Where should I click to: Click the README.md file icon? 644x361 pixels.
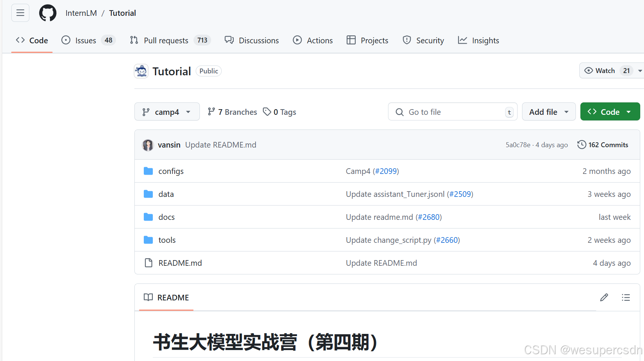click(x=149, y=263)
